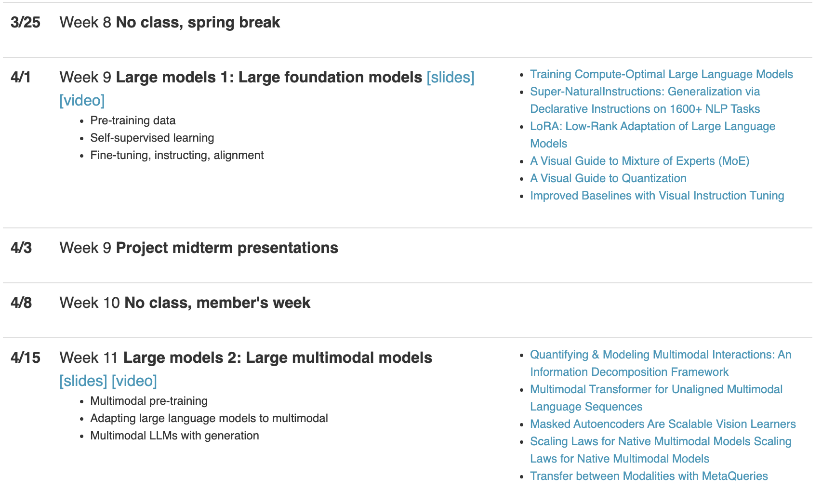Open Masked Autoencoders Are Scalable Vision Learners
The width and height of the screenshot is (822, 504).
point(663,424)
